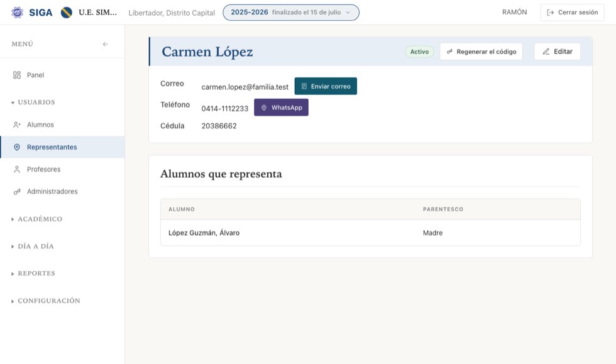Click the Alumnos person-plus icon
This screenshot has height=364, width=616.
coord(17,125)
